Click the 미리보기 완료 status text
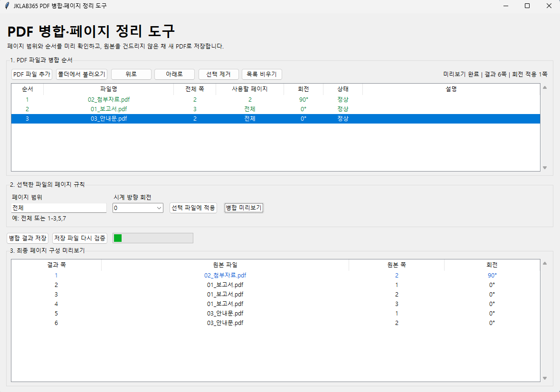This screenshot has height=392, width=560. coord(461,74)
